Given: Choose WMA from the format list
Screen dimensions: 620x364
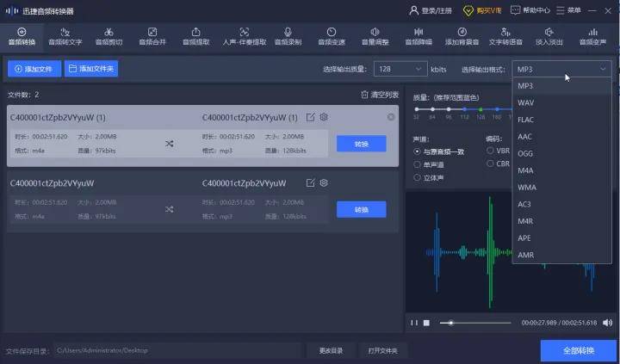Looking at the screenshot, I should [561, 188].
